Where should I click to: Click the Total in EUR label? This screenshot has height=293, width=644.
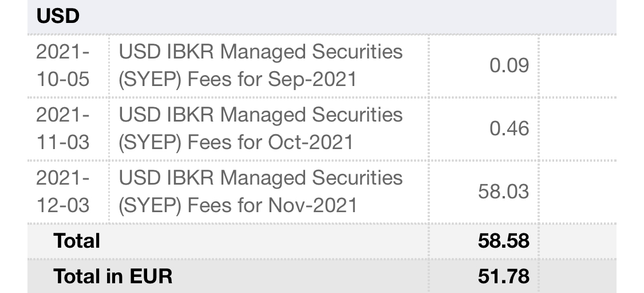(113, 276)
